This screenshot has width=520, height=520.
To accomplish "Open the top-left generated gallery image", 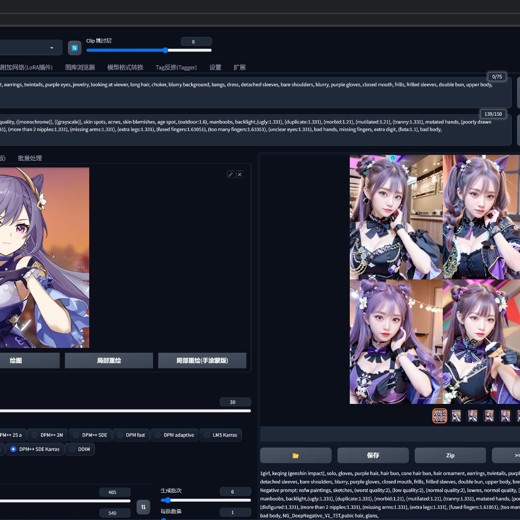I will click(x=396, y=217).
